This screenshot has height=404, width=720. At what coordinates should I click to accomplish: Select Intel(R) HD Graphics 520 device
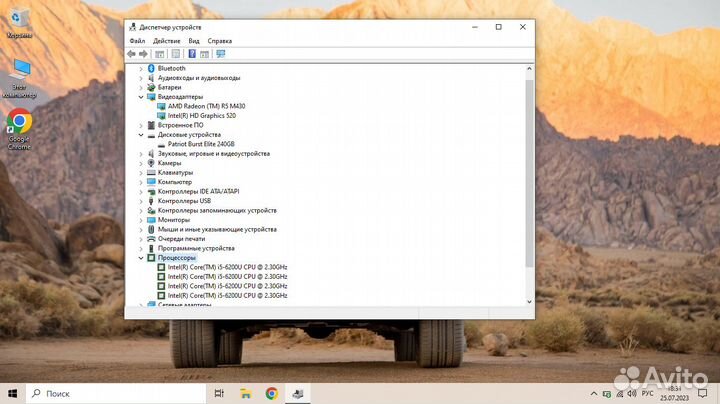click(202, 116)
